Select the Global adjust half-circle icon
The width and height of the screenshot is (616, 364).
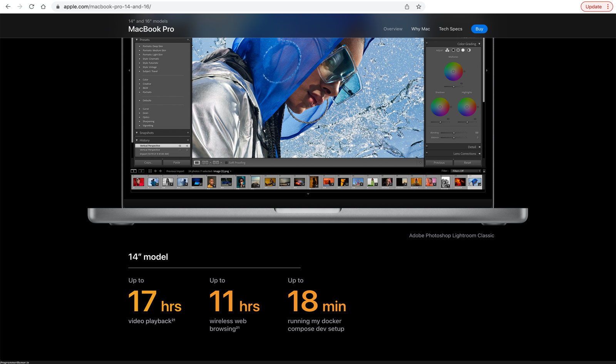click(469, 50)
